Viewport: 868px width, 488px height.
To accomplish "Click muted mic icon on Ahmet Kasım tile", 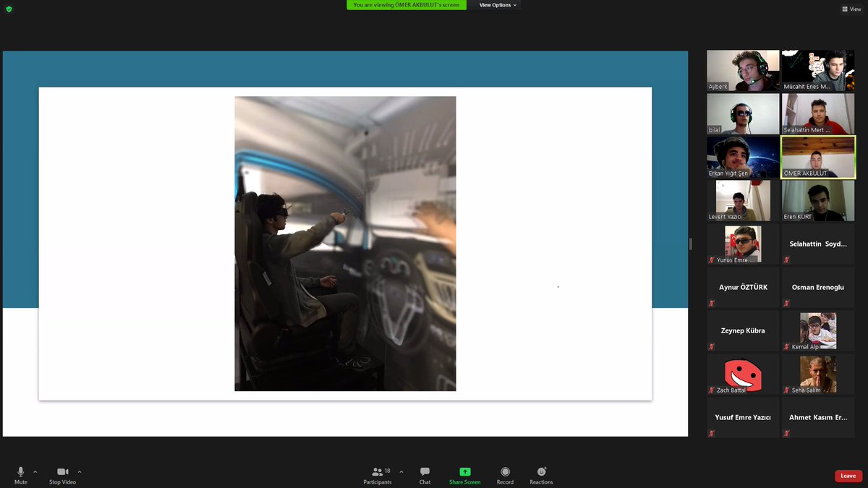I will (x=787, y=434).
